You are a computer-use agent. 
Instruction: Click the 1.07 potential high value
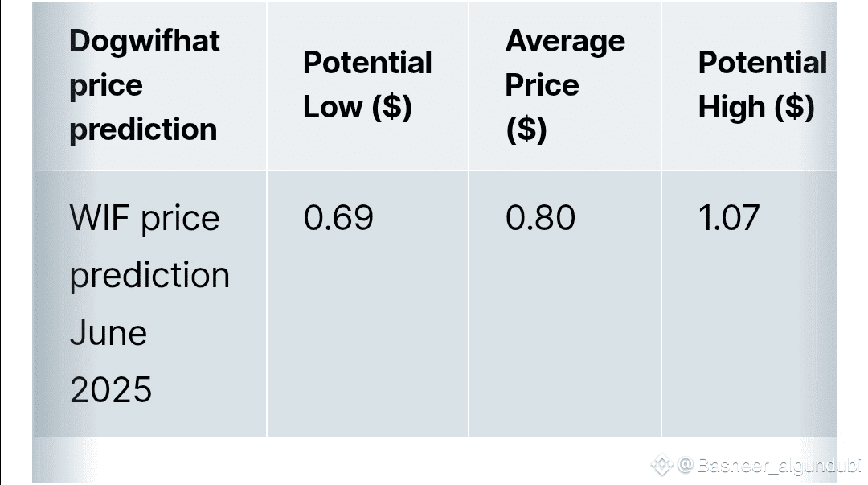tap(728, 218)
